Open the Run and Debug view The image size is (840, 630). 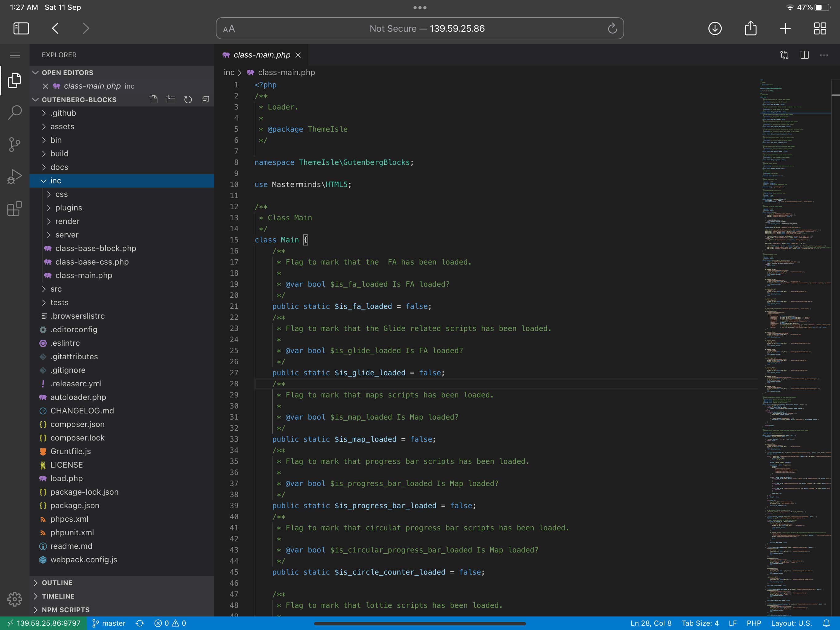[x=14, y=176]
